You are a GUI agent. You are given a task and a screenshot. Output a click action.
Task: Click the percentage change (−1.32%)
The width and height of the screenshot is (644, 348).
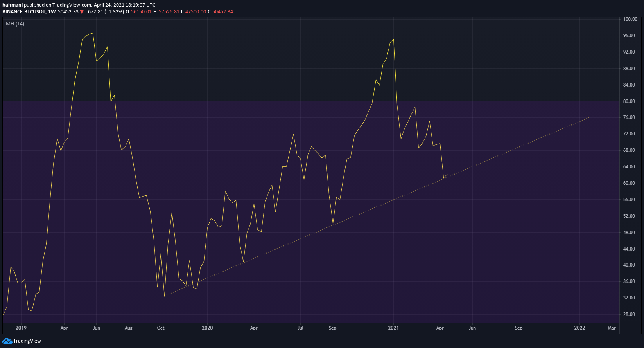pyautogui.click(x=114, y=11)
